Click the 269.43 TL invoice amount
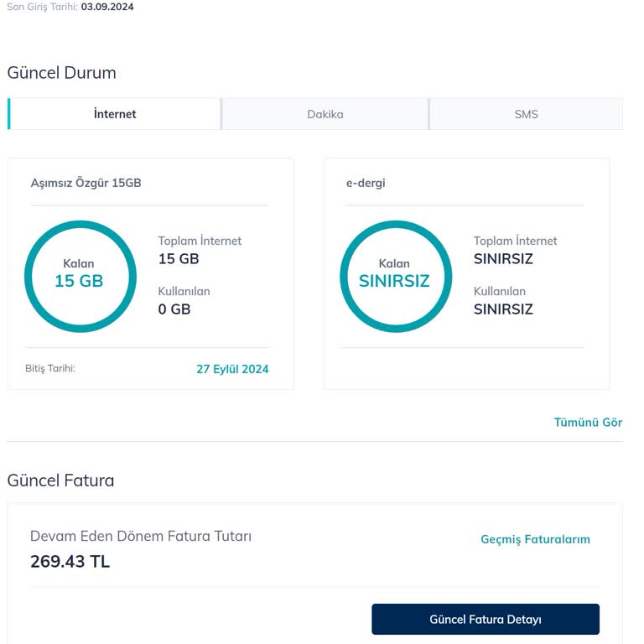The image size is (644, 644). click(x=70, y=562)
